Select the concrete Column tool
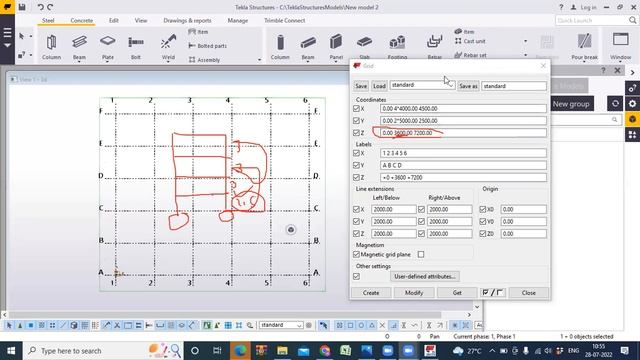The image size is (640, 360). 280,46
